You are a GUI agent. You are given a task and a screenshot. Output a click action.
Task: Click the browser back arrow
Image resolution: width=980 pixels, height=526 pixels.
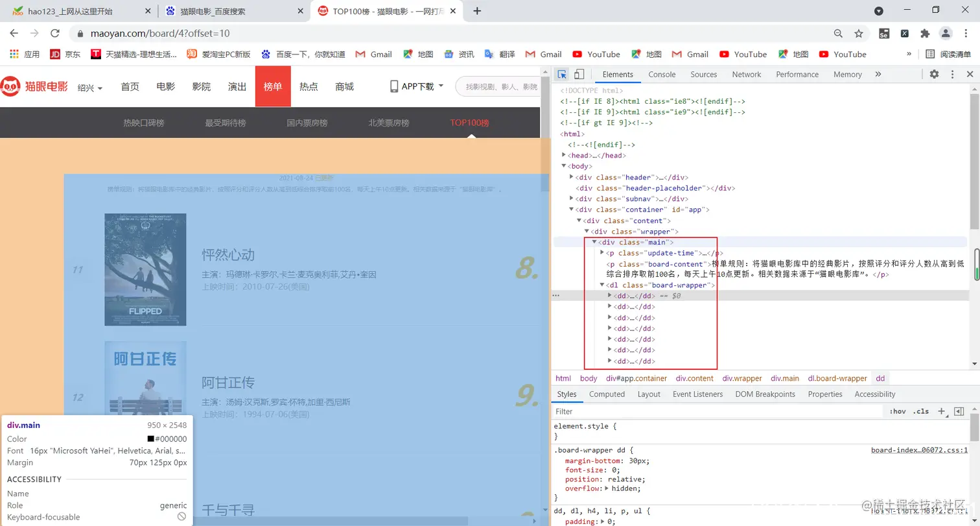point(14,33)
